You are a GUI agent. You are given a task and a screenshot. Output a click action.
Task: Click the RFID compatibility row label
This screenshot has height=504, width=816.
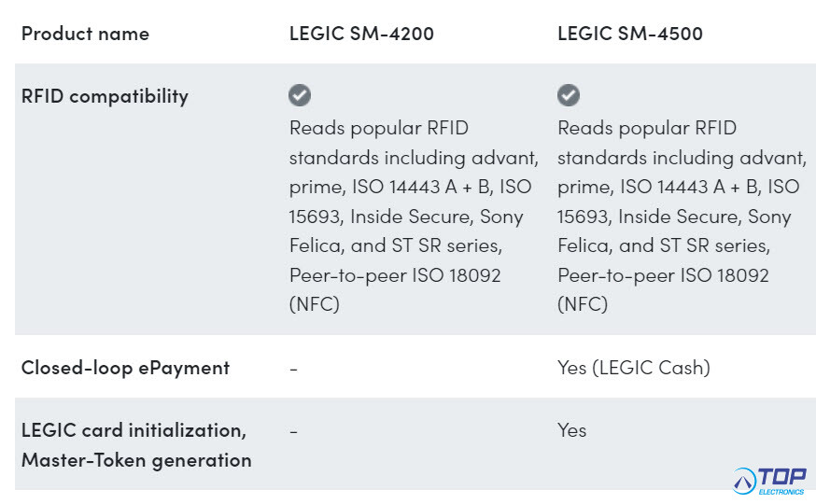(105, 96)
